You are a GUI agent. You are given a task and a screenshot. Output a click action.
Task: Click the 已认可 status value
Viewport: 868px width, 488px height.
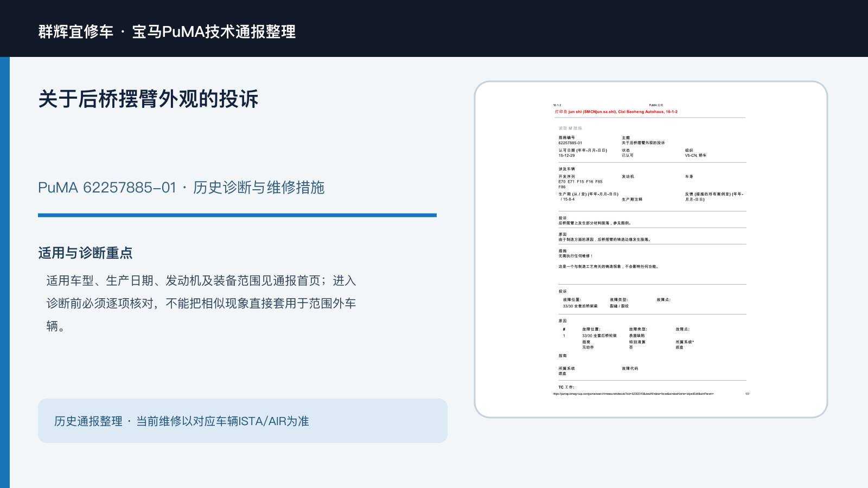628,156
